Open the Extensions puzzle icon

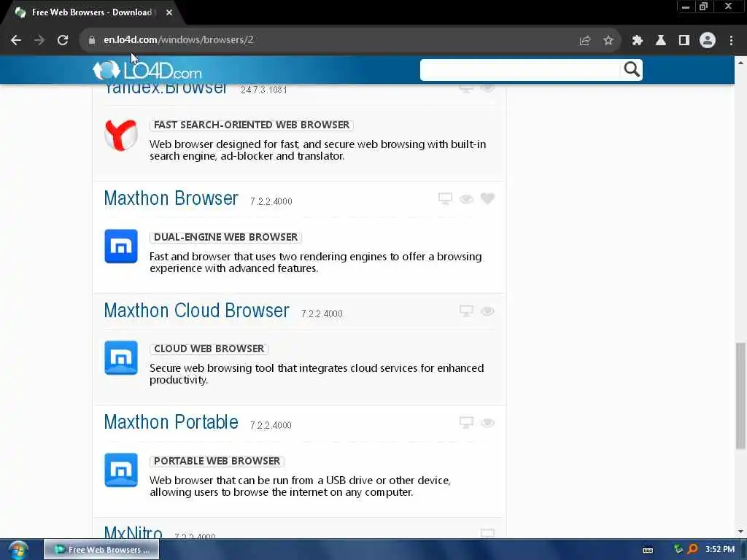coord(638,41)
